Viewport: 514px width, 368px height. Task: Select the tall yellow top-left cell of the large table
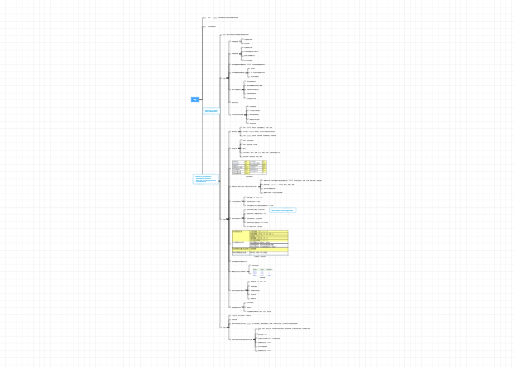tap(241, 235)
